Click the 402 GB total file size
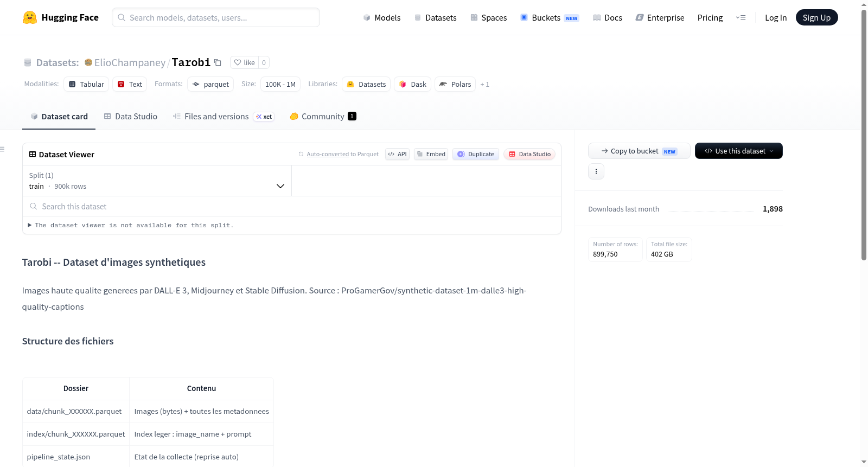 coord(662,254)
